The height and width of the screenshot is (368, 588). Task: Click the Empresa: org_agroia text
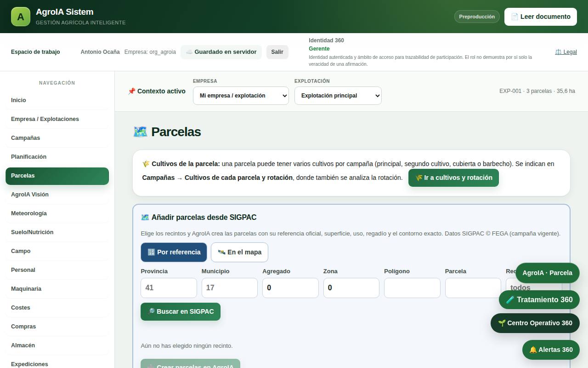[x=150, y=52]
